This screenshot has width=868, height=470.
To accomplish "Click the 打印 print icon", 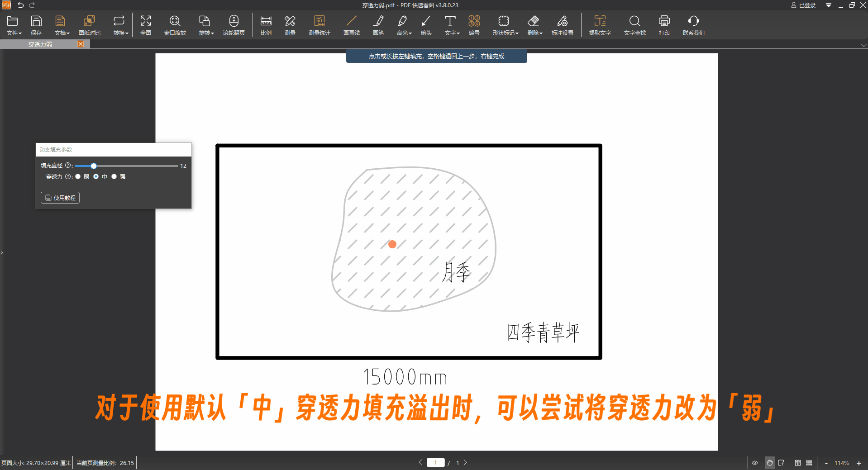I will [x=664, y=25].
